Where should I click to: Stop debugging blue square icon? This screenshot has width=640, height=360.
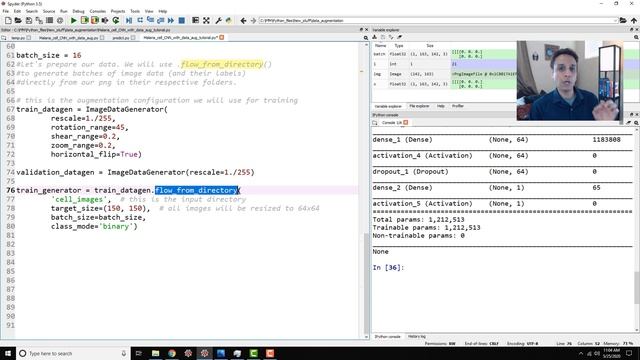(182, 20)
